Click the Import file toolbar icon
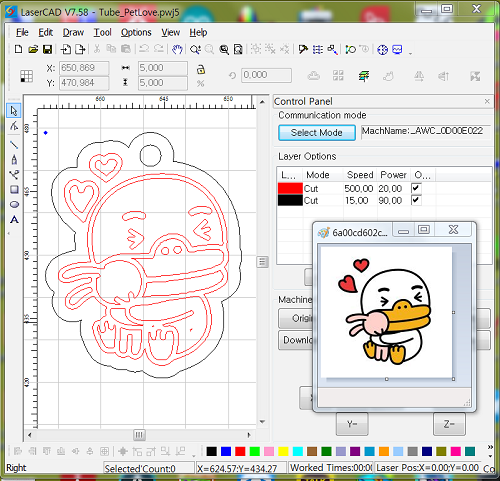Image resolution: width=500 pixels, height=481 pixels. click(66, 49)
